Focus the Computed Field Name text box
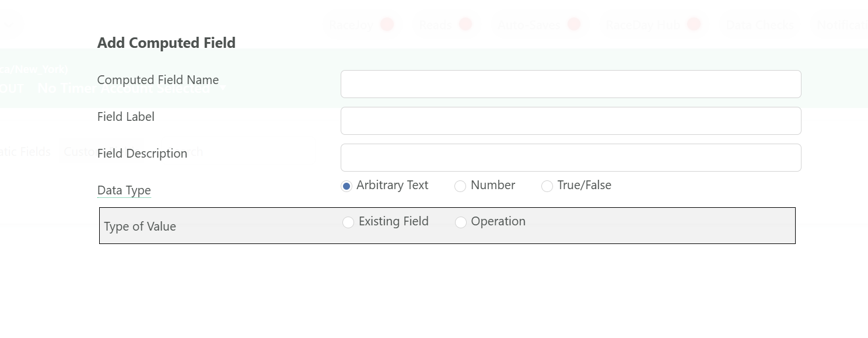Screen dimensions: 868x338 [x=571, y=84]
